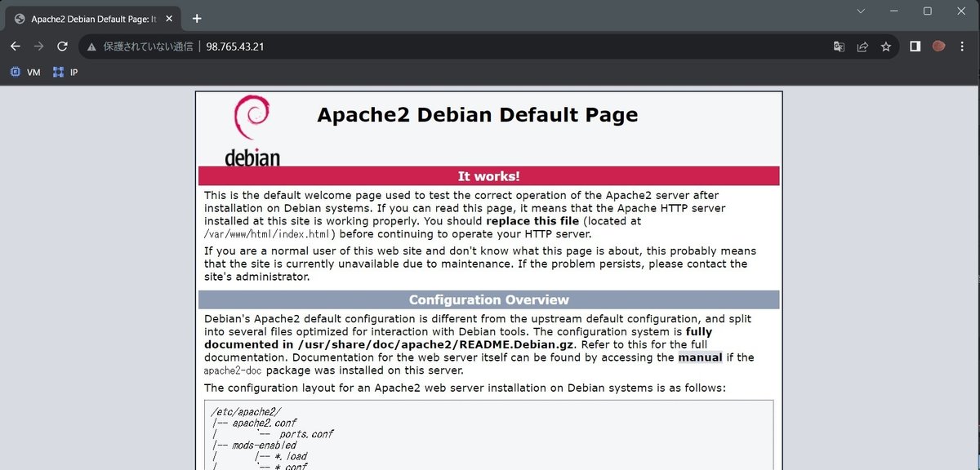980x470 pixels.
Task: Click the '/var/www/html/index.html' path text
Action: coord(268,233)
